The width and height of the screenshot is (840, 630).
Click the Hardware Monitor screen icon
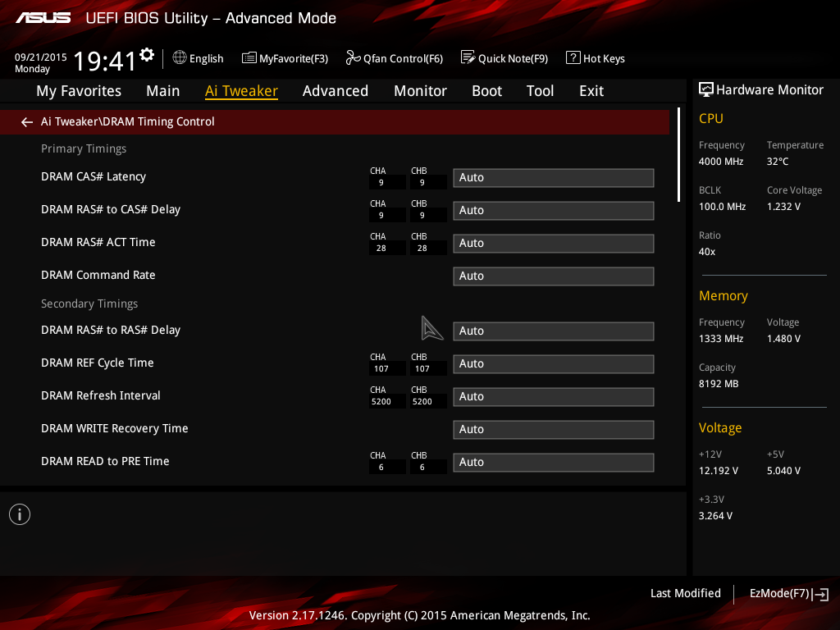[x=706, y=89]
